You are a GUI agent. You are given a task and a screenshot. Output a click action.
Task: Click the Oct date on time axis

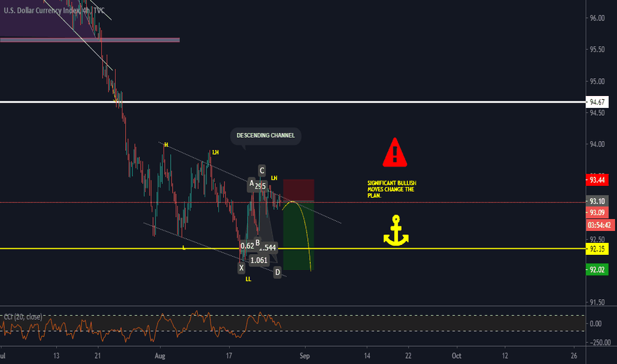456,356
